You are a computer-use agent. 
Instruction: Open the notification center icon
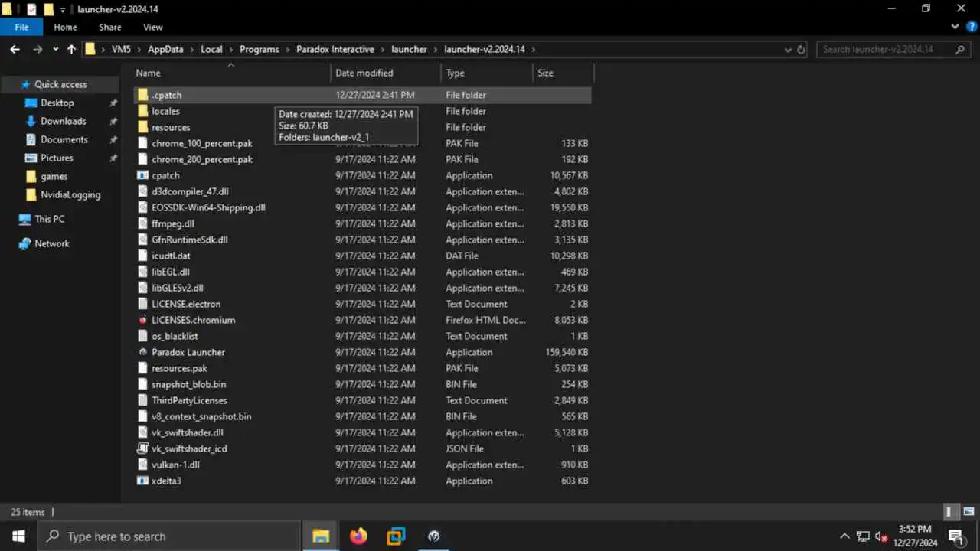tap(955, 536)
